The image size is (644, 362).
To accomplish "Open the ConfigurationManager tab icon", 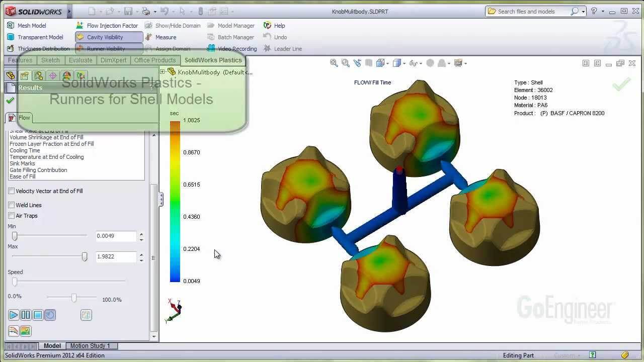I will click(x=38, y=76).
